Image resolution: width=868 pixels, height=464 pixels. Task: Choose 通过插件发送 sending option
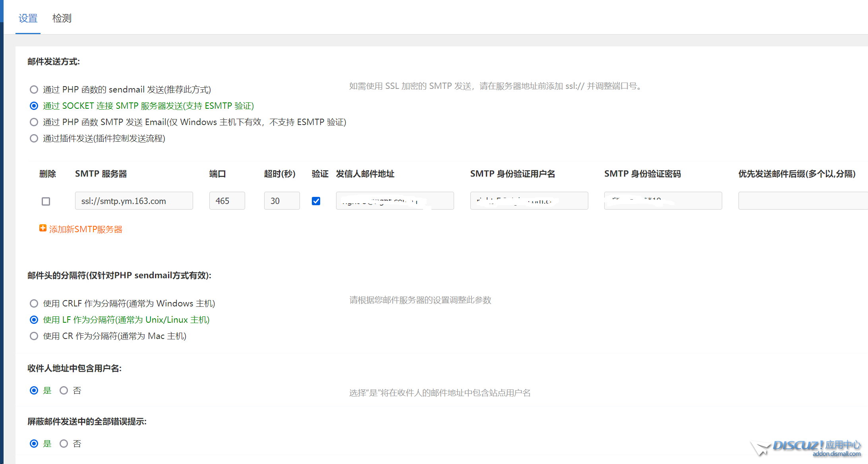coord(34,138)
